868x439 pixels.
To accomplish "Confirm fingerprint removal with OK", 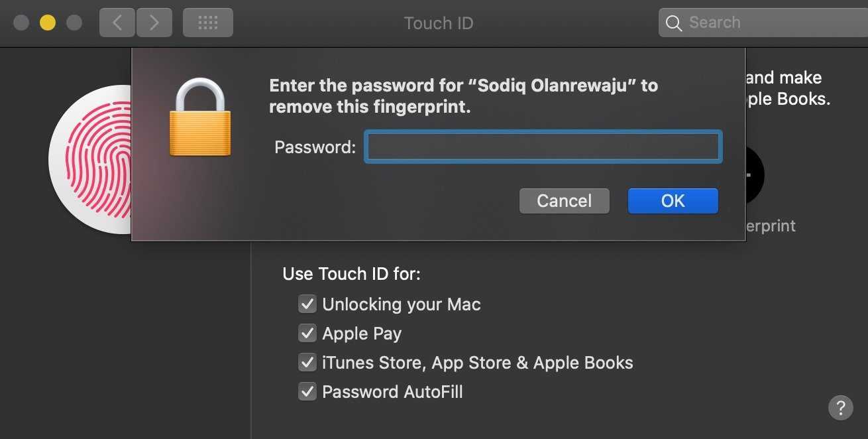I will pos(673,201).
